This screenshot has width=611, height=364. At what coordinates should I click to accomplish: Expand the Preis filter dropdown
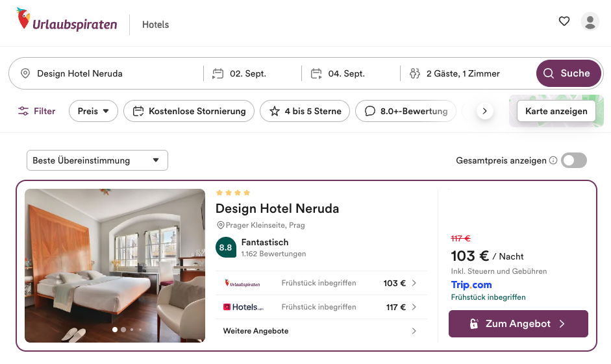pos(94,111)
